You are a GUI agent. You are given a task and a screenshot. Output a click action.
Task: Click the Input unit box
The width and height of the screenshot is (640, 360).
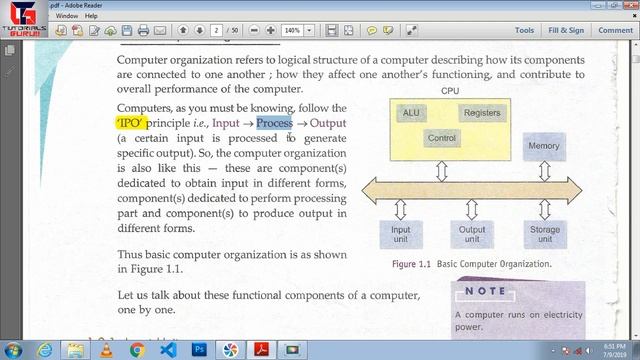point(401,234)
